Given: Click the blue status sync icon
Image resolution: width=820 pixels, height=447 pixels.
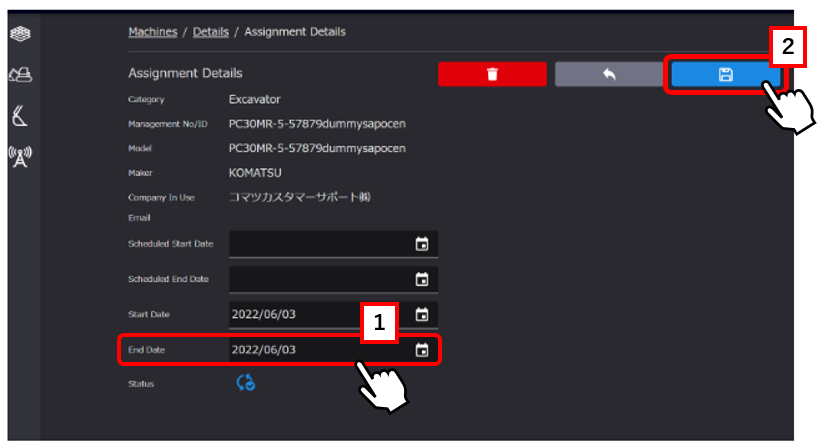Looking at the screenshot, I should coord(245,383).
